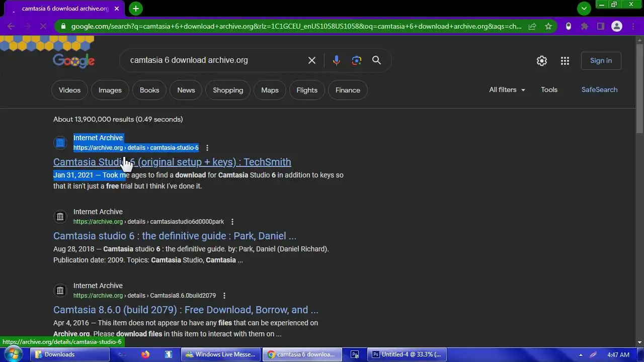Filter results by Books
The height and width of the screenshot is (362, 644).
click(x=149, y=90)
